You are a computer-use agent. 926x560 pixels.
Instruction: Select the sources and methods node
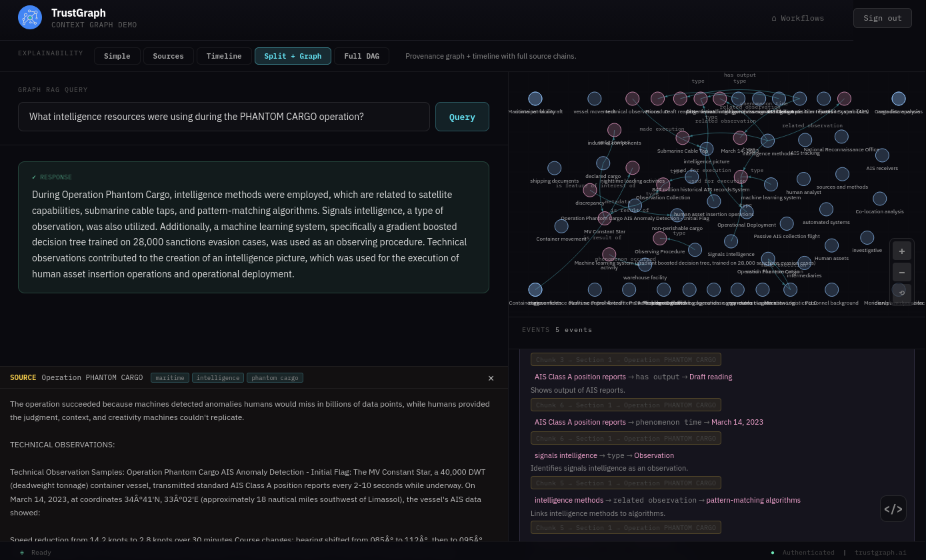click(843, 174)
